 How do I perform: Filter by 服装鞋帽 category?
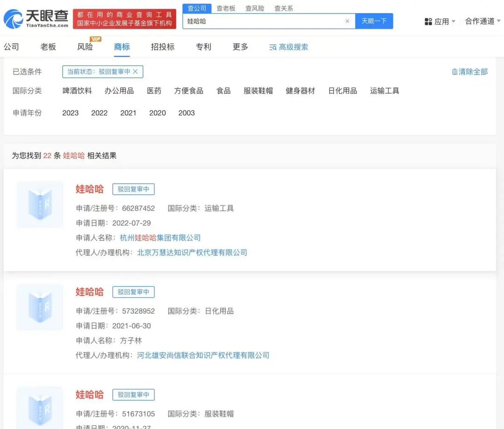tap(258, 91)
